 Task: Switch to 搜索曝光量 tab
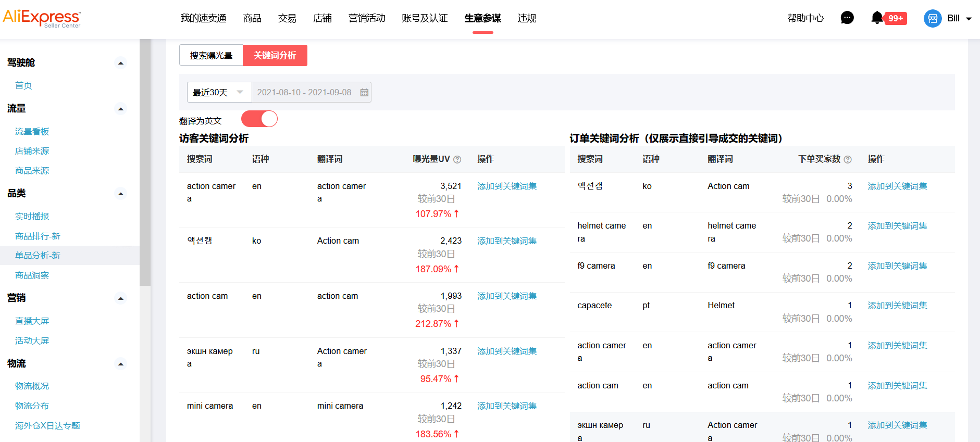211,55
